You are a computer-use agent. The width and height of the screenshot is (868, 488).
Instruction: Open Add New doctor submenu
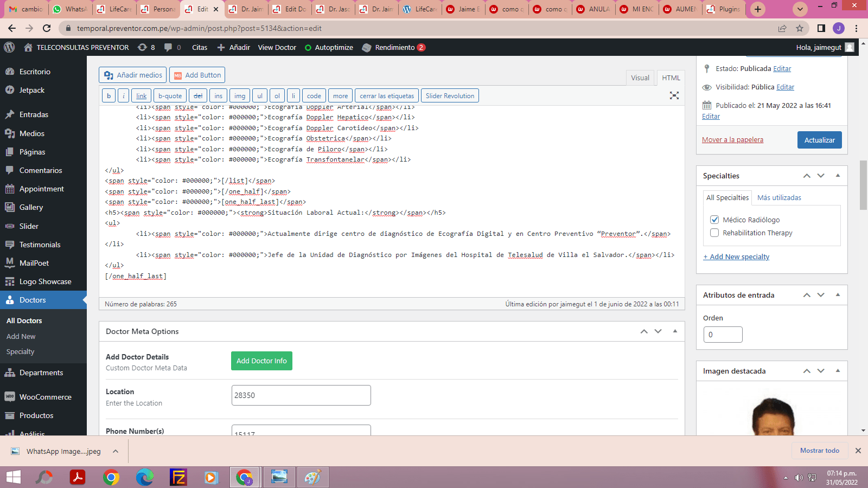pos(21,336)
